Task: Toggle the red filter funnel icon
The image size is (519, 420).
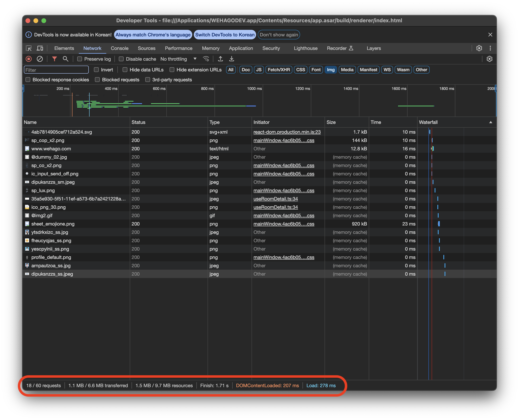Action: [55, 59]
